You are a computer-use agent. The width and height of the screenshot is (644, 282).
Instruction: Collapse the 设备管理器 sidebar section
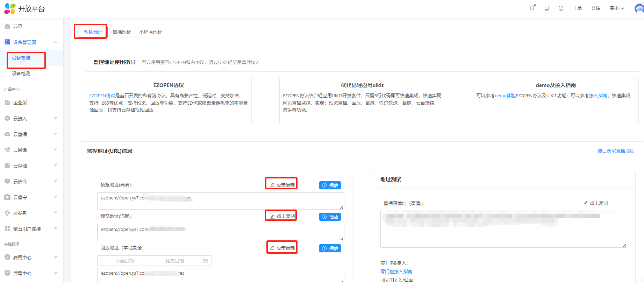(x=55, y=42)
